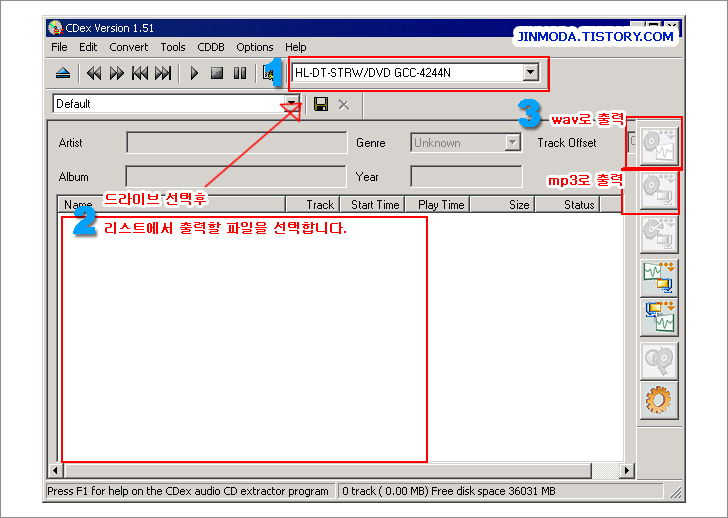The width and height of the screenshot is (728, 518).
Task: Convert WAV files to compressed audio icon
Action: [658, 278]
